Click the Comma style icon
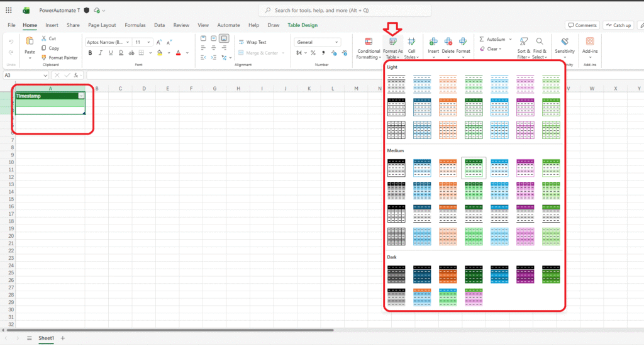The height and width of the screenshot is (346, 644). click(323, 53)
